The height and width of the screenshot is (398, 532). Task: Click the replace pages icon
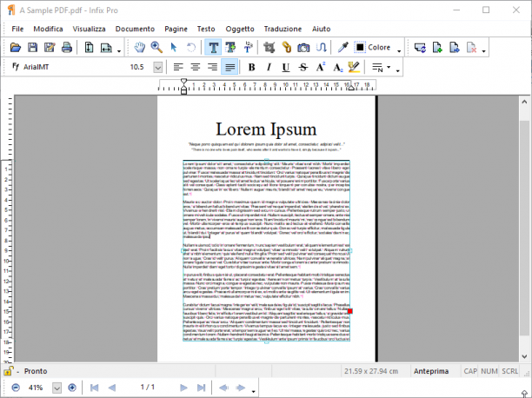[x=420, y=48]
